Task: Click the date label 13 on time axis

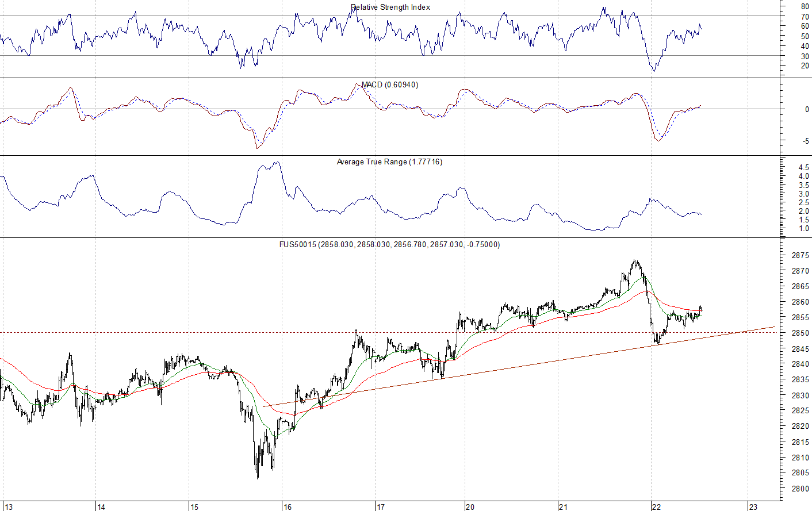Action: [8, 507]
